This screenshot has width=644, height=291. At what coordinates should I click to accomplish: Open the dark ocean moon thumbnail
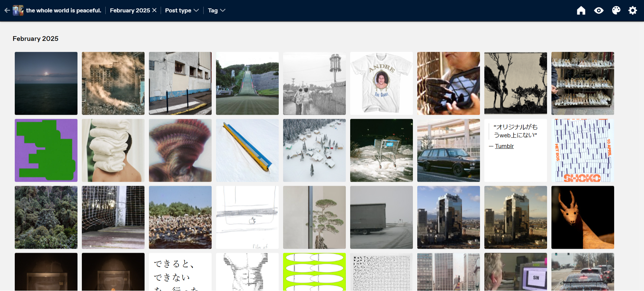pyautogui.click(x=46, y=83)
